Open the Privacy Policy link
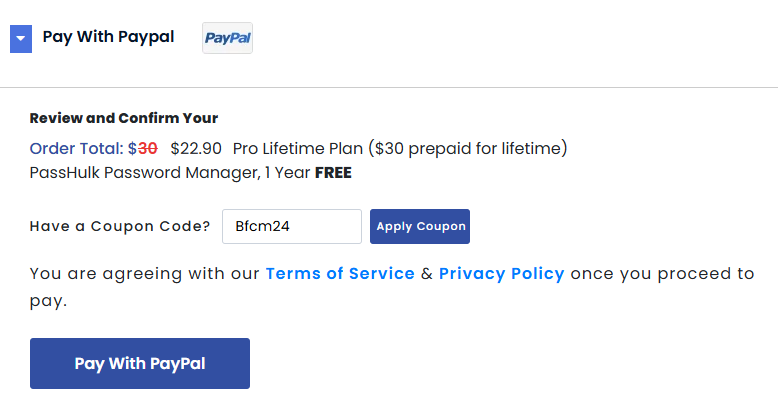The width and height of the screenshot is (778, 417). (x=501, y=274)
